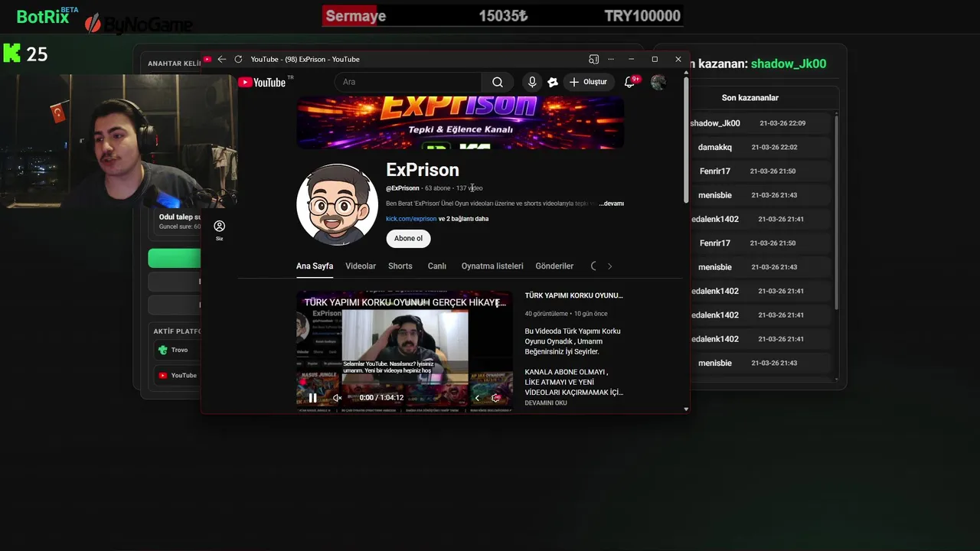The width and height of the screenshot is (980, 551).
Task: Select winner row damakkq 21-03-26 22:02
Action: (759, 147)
